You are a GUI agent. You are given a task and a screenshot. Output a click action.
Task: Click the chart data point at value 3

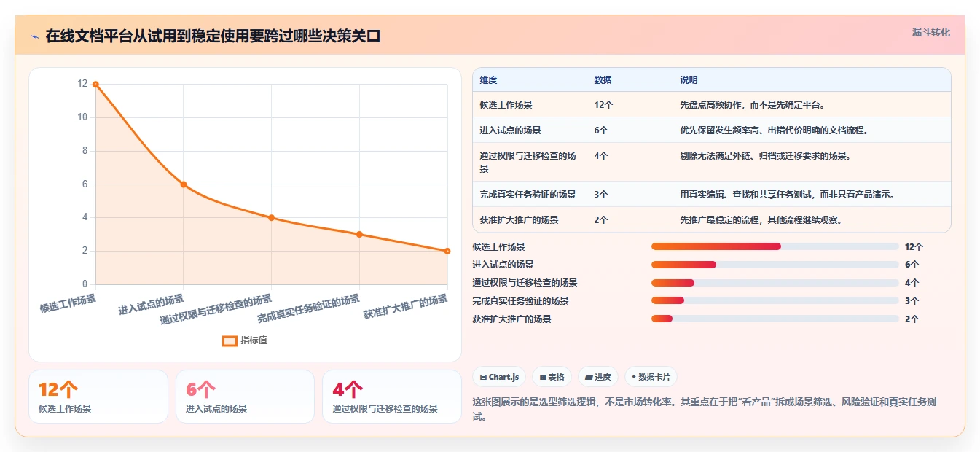(359, 234)
